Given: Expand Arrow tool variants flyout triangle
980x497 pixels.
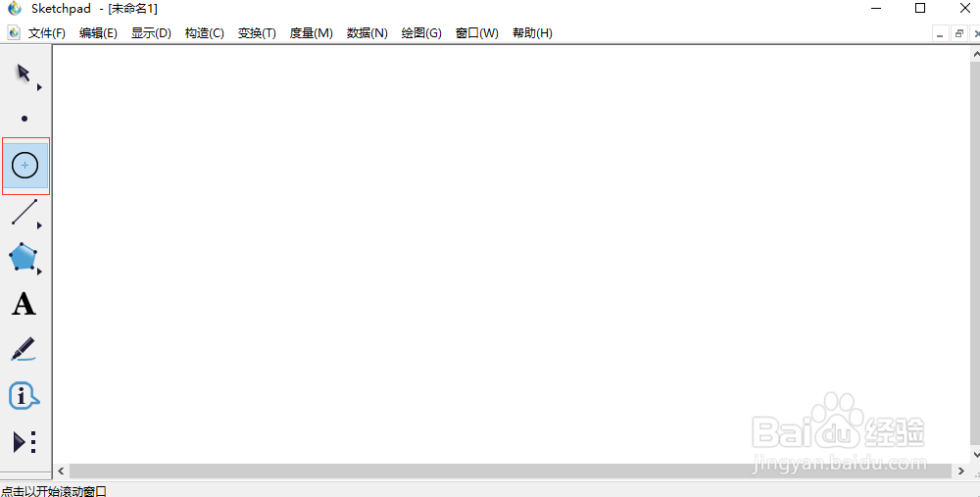Looking at the screenshot, I should pos(39,87).
